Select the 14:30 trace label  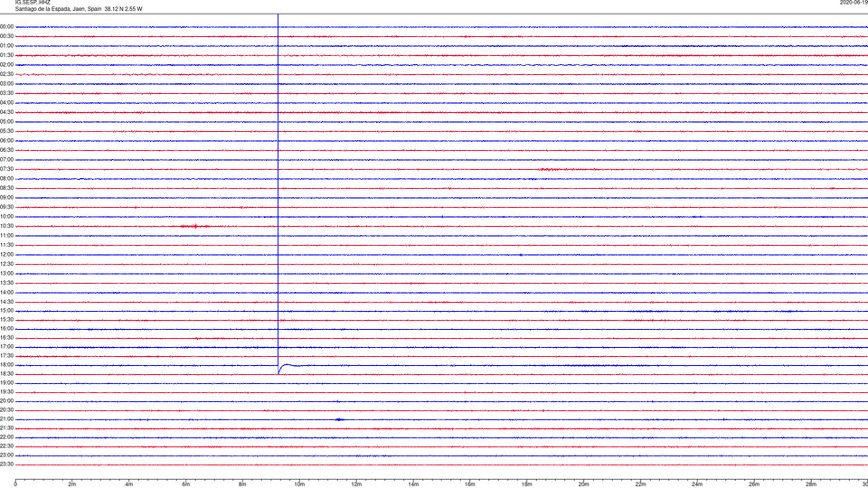click(6, 302)
